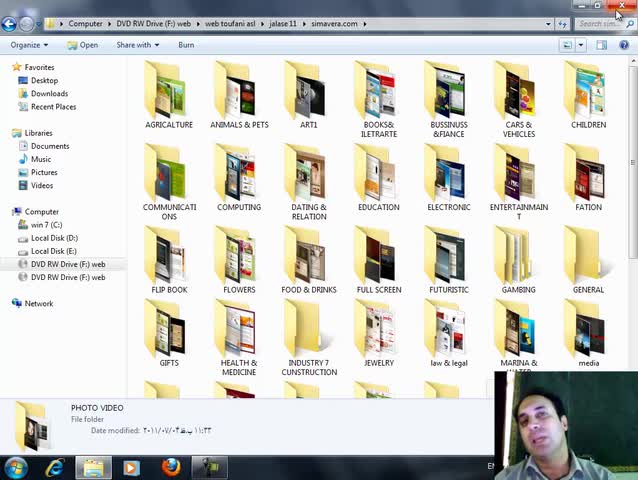Select the ELECTRONIC folder
This screenshot has width=638, height=480.
tap(449, 178)
